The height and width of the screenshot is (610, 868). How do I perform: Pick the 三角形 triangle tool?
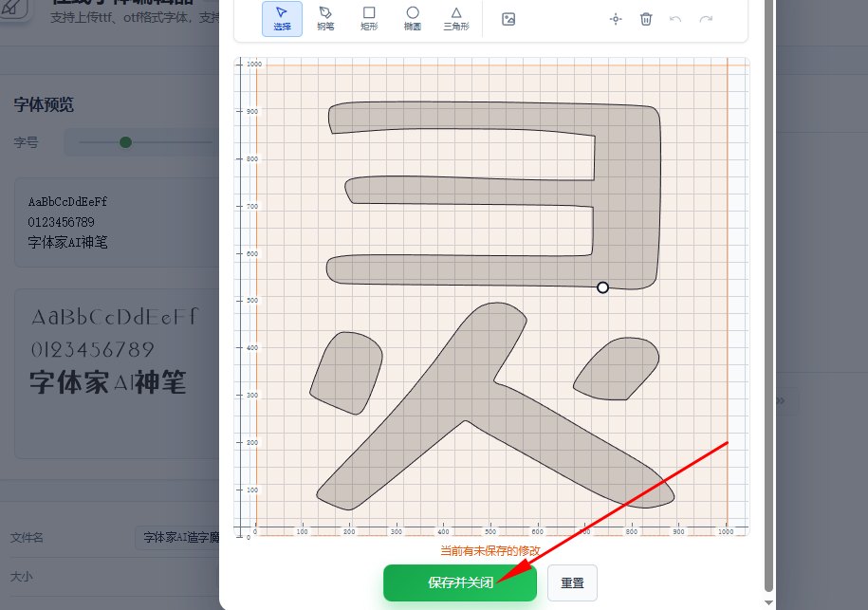[x=455, y=19]
